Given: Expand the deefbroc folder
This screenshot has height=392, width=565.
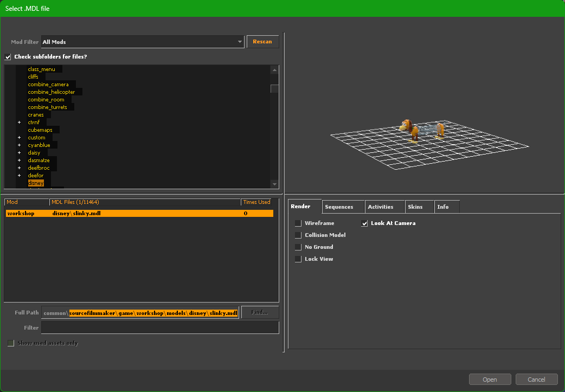Looking at the screenshot, I should pyautogui.click(x=20, y=168).
